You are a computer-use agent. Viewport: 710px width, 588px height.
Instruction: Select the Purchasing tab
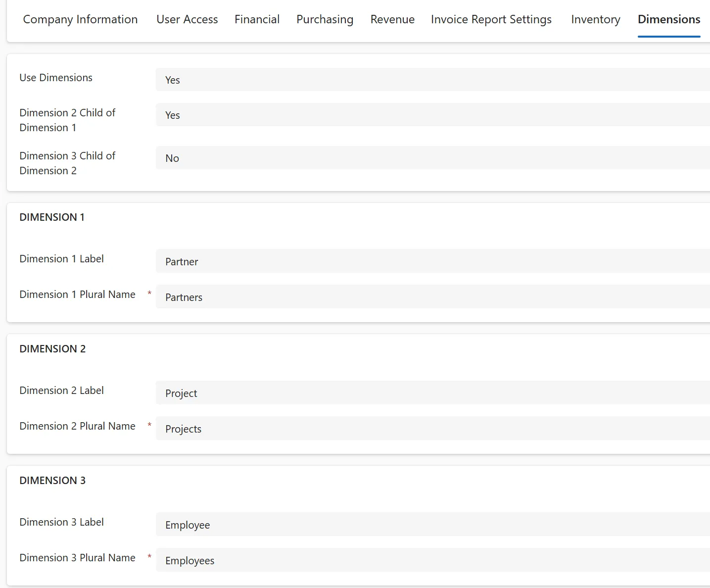[325, 19]
